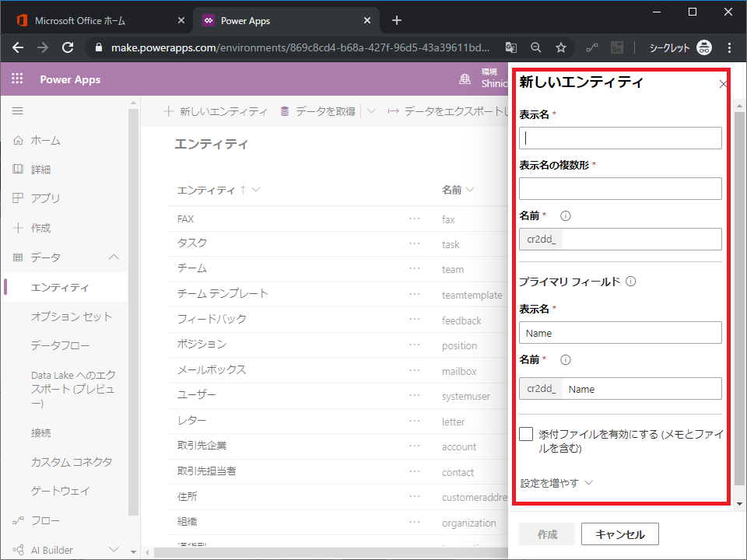Screen dimensions: 747x560
Task: Select オプション セット in the sidebar
Action: [72, 317]
